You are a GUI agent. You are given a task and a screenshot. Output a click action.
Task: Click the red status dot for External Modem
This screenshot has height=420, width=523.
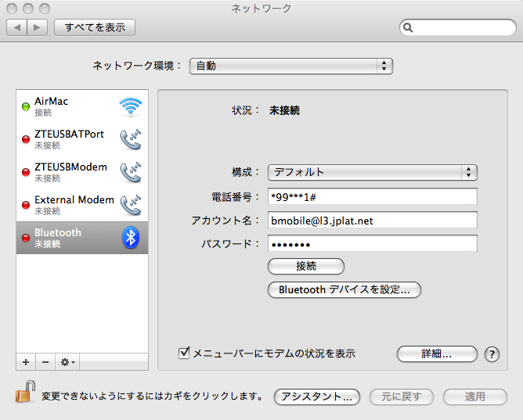26,205
